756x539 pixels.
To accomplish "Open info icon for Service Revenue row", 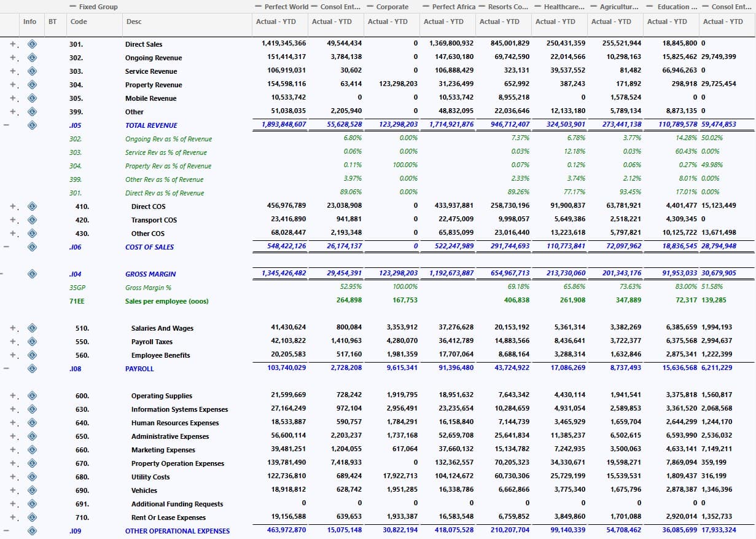I will [x=33, y=71].
